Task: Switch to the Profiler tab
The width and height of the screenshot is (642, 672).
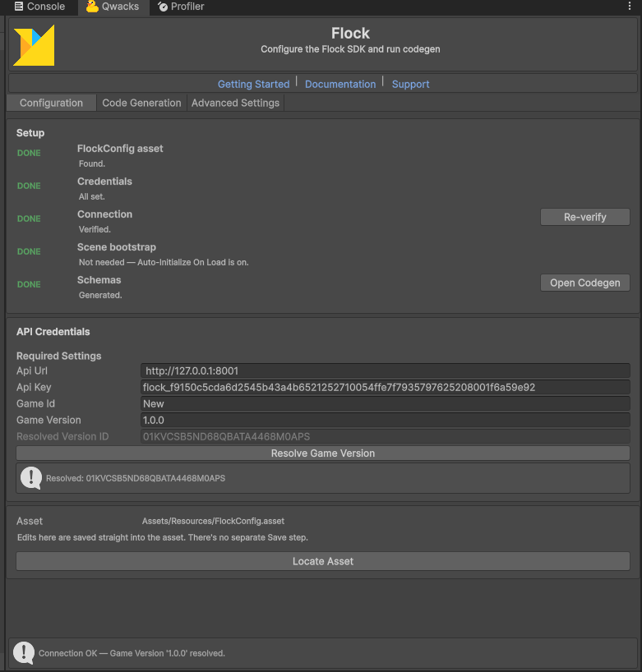Action: click(181, 7)
